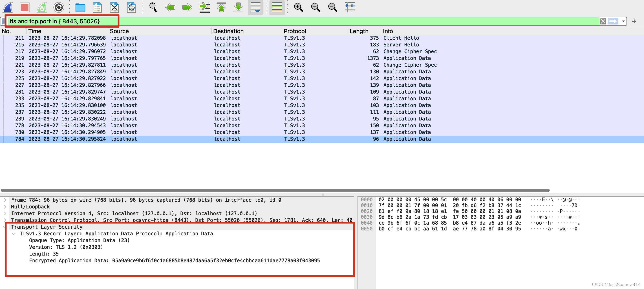Reload this capture file
The height and width of the screenshot is (289, 644).
pos(131,7)
